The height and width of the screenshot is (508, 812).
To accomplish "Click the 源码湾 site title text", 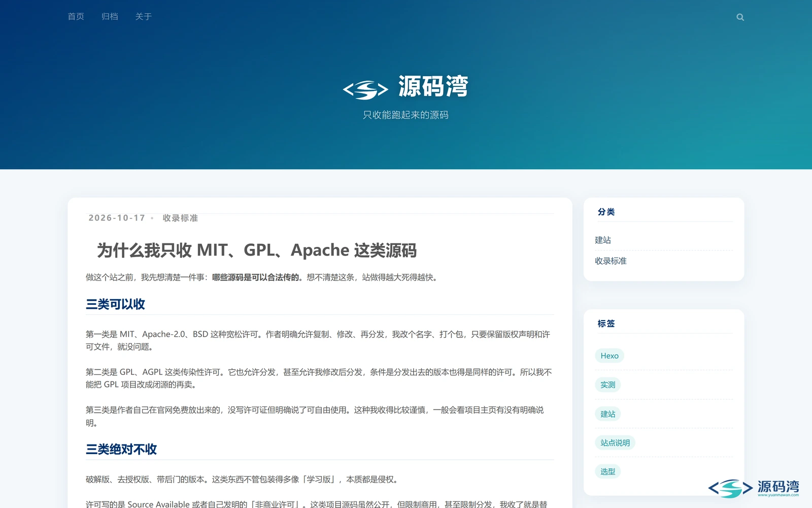I will pos(433,86).
